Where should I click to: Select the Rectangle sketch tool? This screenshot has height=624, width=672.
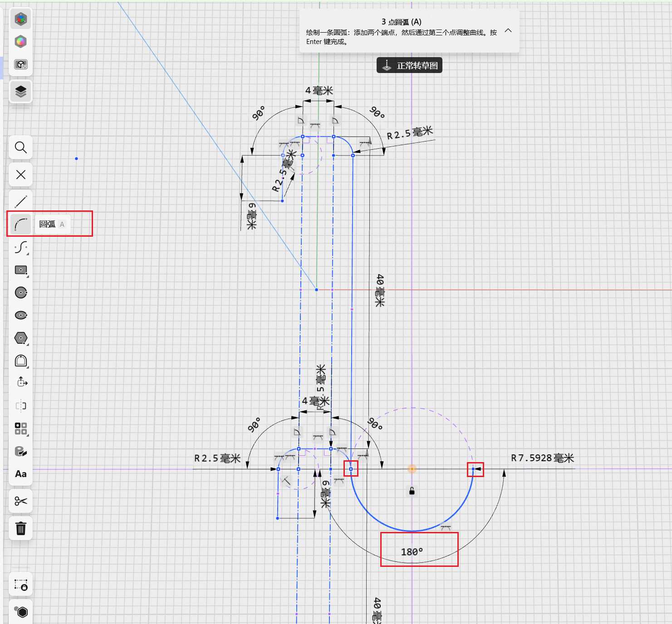[x=21, y=270]
